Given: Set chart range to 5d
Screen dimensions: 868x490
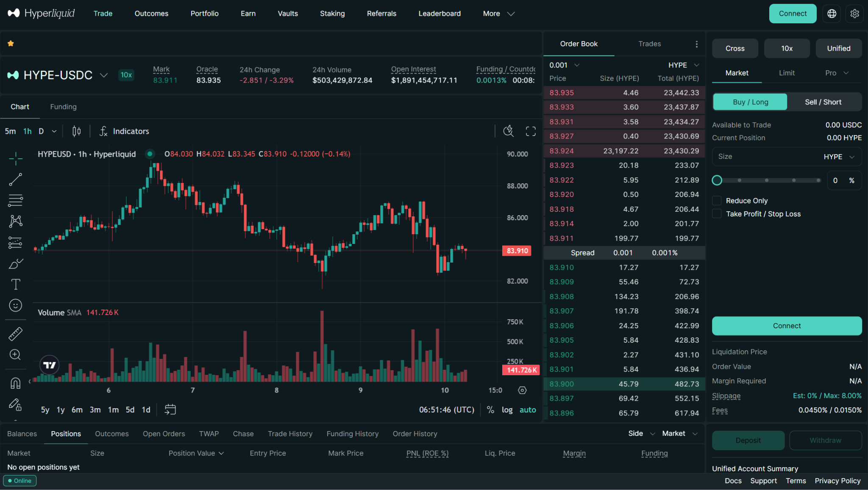Looking at the screenshot, I should click(x=130, y=410).
